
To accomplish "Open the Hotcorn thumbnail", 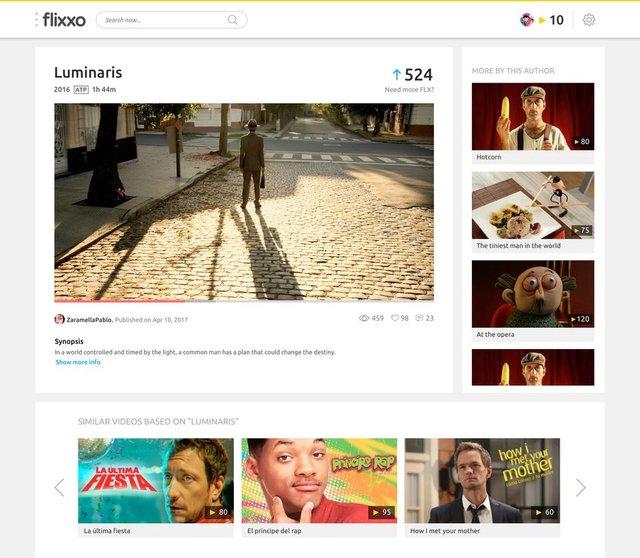I will (x=533, y=116).
